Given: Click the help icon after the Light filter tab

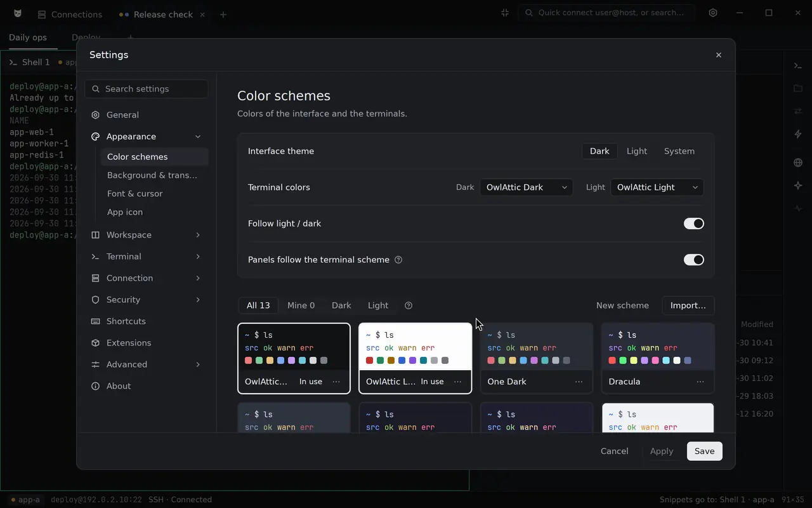Looking at the screenshot, I should click(409, 305).
